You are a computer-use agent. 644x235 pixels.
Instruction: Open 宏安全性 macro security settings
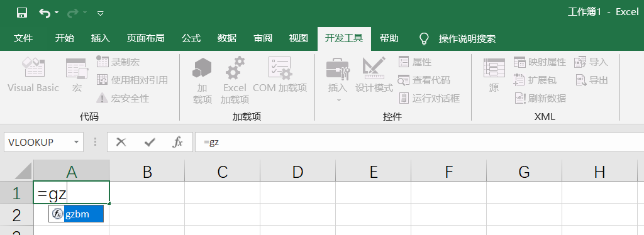tap(123, 99)
